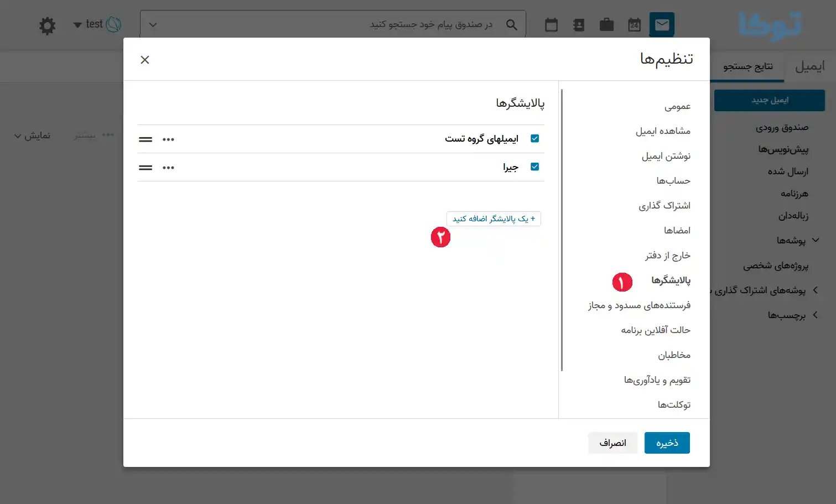Open the contacts icon in top bar
The width and height of the screenshot is (836, 504).
[x=579, y=25]
